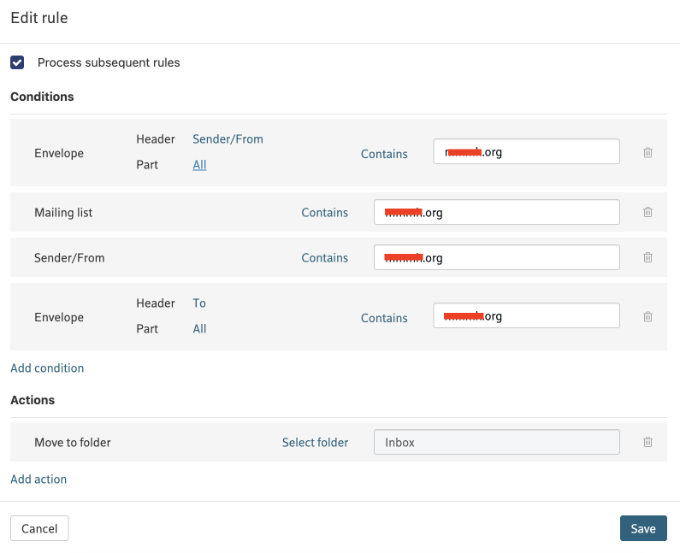680x553 pixels.
Task: Open the To header selector
Action: [x=199, y=303]
